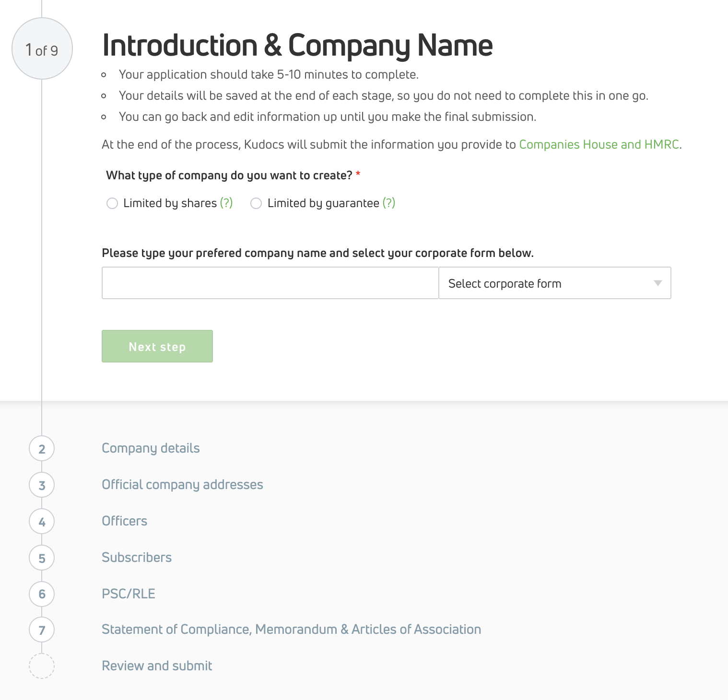Follow the 'Companies House and HMRC' link
The height and width of the screenshot is (700, 728).
click(x=599, y=144)
